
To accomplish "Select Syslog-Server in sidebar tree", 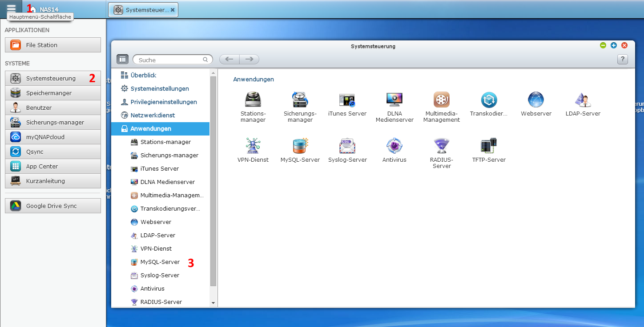I will [160, 275].
